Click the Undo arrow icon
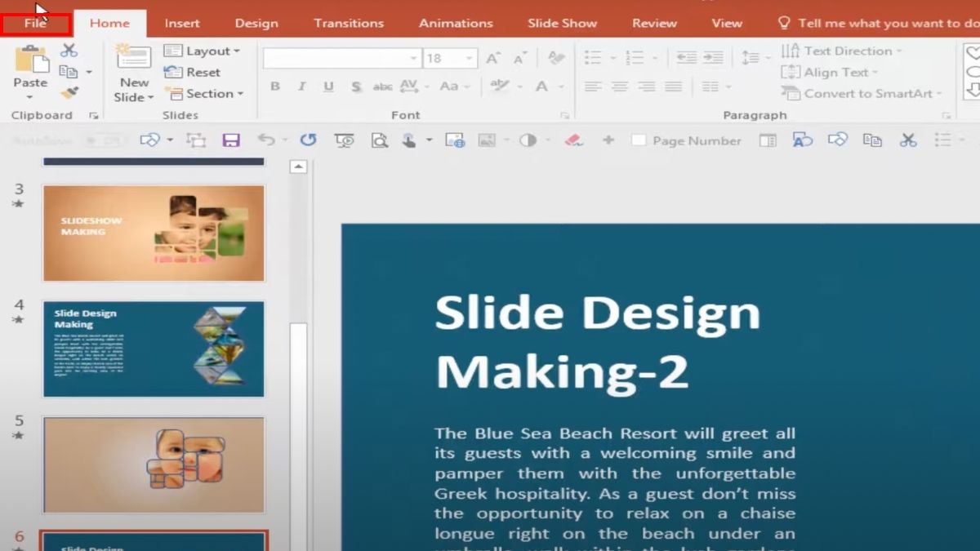980x551 pixels. pos(266,140)
